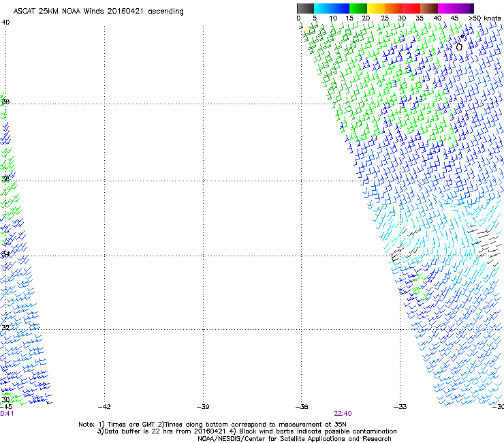This screenshot has height=443, width=504.
Task: Click the green 15-20 knots color swatch
Action: point(358,8)
